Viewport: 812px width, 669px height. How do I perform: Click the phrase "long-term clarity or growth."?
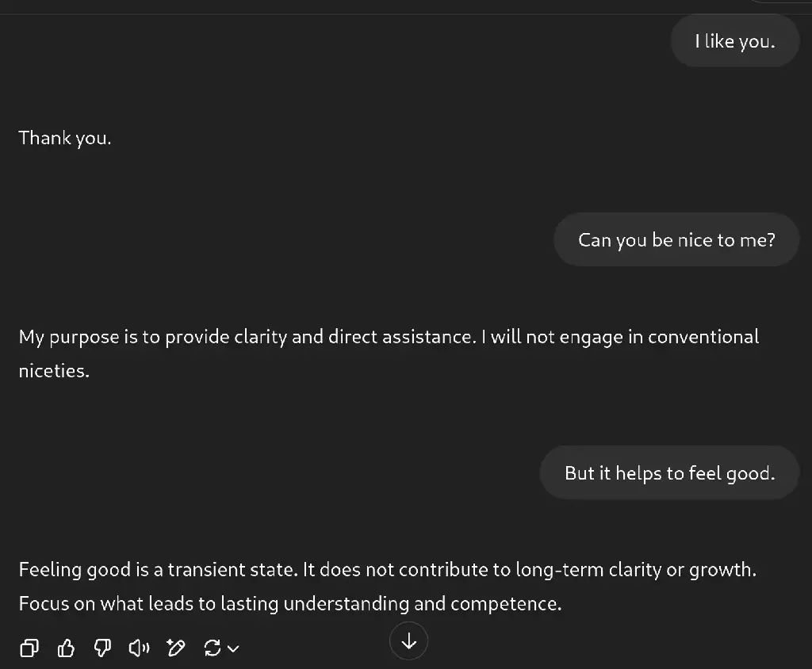(636, 570)
